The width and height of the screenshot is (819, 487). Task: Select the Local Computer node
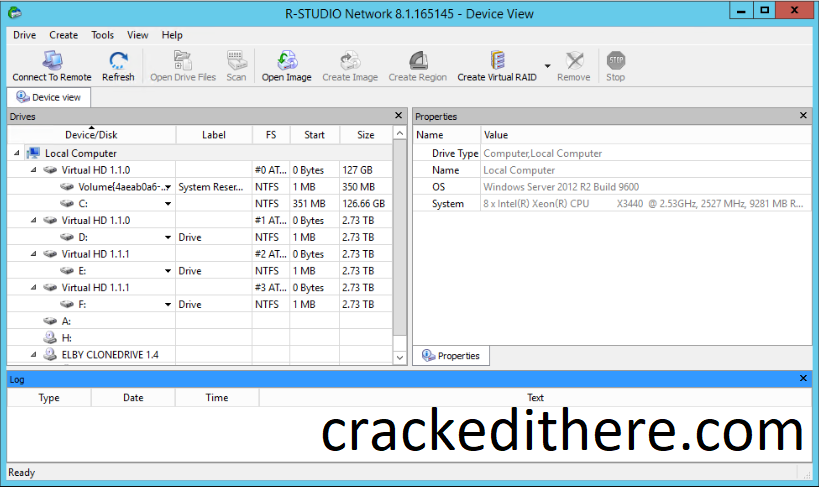click(80, 153)
